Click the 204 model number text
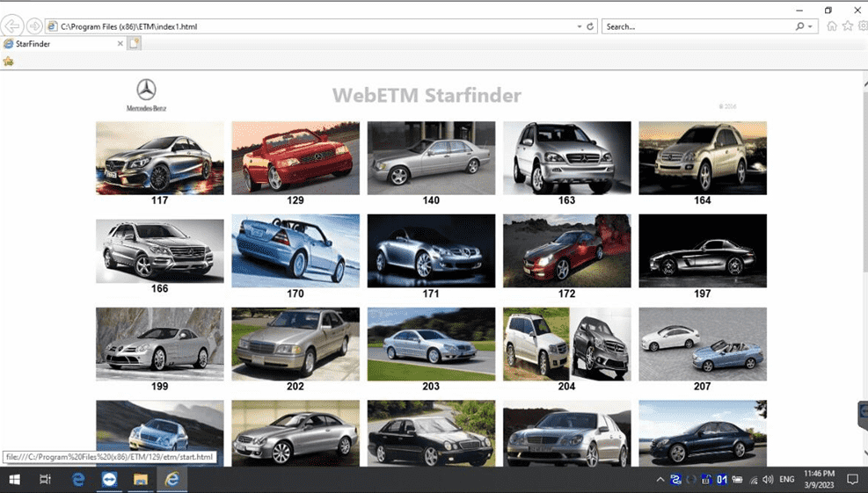Screen dimensions: 868x493 566,386
